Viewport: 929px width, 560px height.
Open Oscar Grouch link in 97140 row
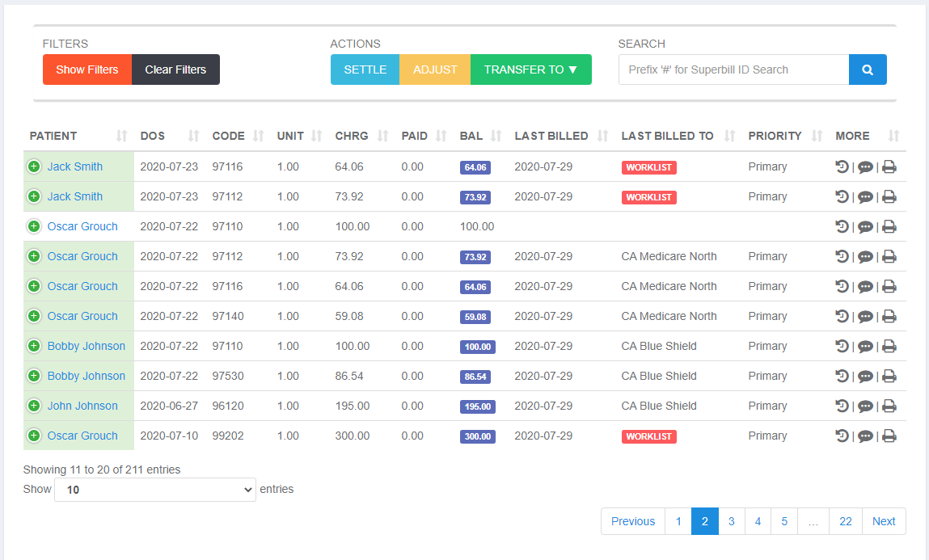82,316
